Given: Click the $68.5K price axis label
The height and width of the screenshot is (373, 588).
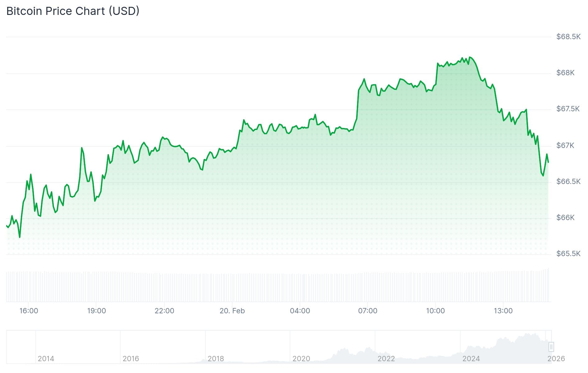Looking at the screenshot, I should coord(568,37).
